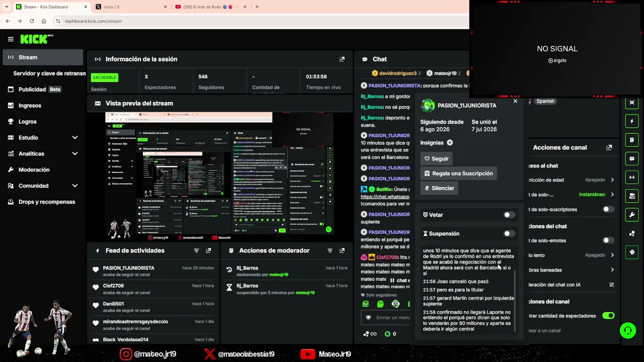Select Stream in the sidebar

pos(43,57)
